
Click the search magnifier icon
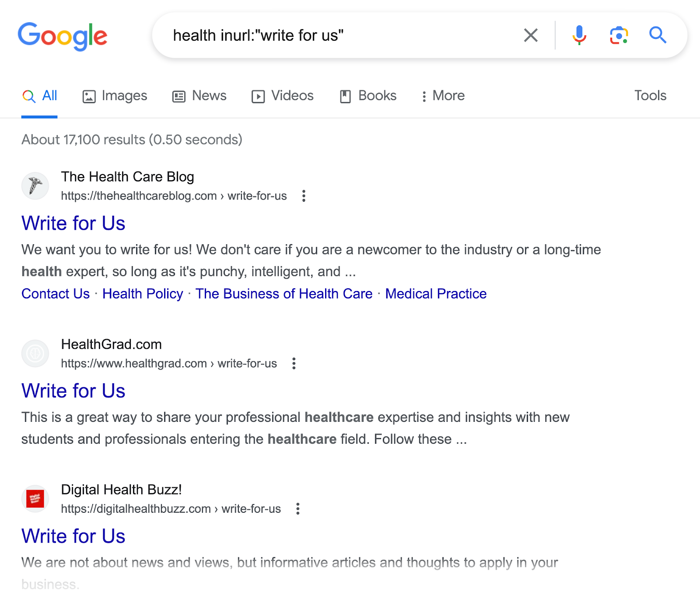[x=658, y=35]
